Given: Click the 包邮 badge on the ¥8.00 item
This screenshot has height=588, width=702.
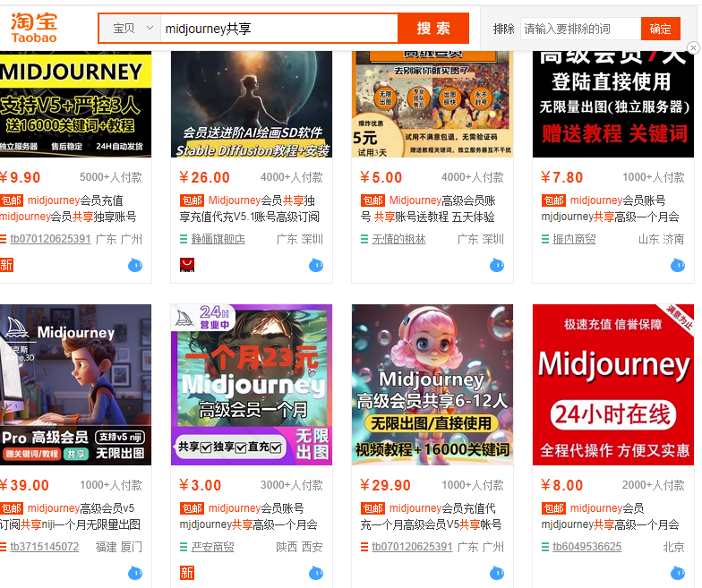Looking at the screenshot, I should 553,508.
